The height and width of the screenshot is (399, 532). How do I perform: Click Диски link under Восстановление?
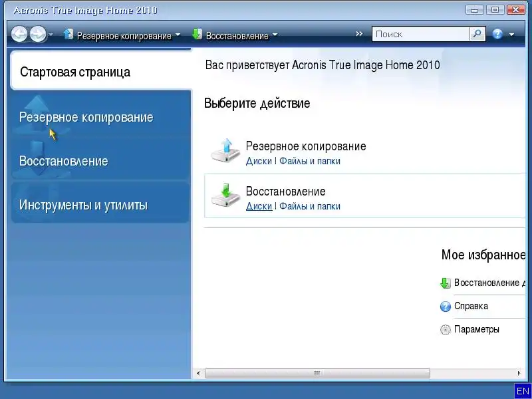pyautogui.click(x=259, y=206)
